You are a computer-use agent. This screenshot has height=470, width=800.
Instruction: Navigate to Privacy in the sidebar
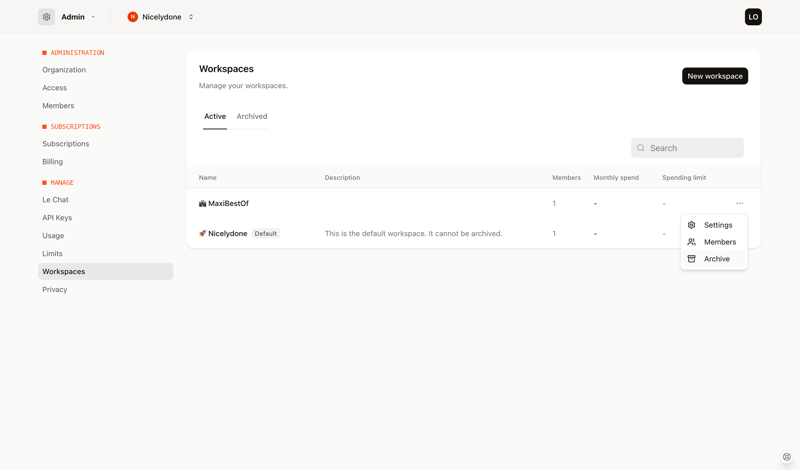[55, 290]
